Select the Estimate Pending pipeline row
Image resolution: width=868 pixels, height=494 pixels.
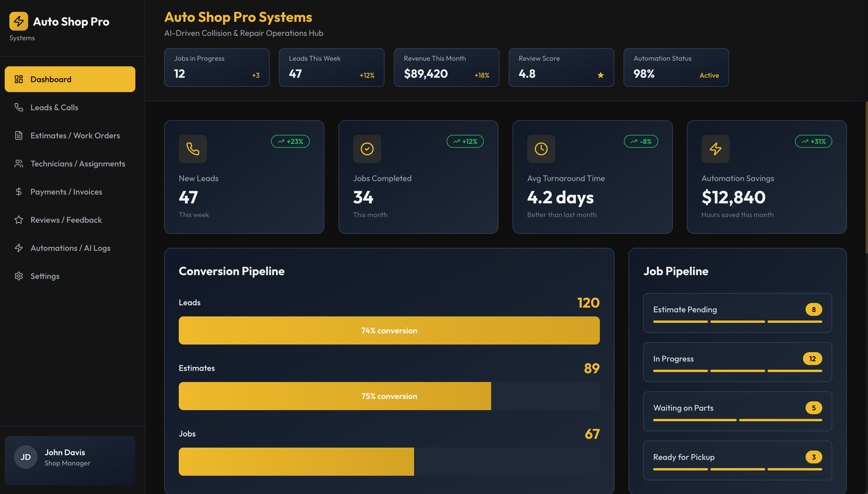[737, 313]
